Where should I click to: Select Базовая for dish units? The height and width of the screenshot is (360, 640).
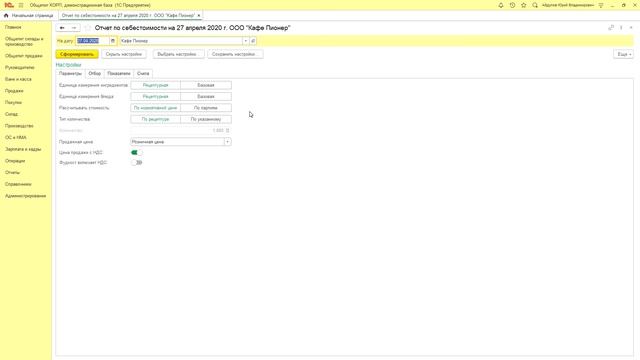(206, 97)
